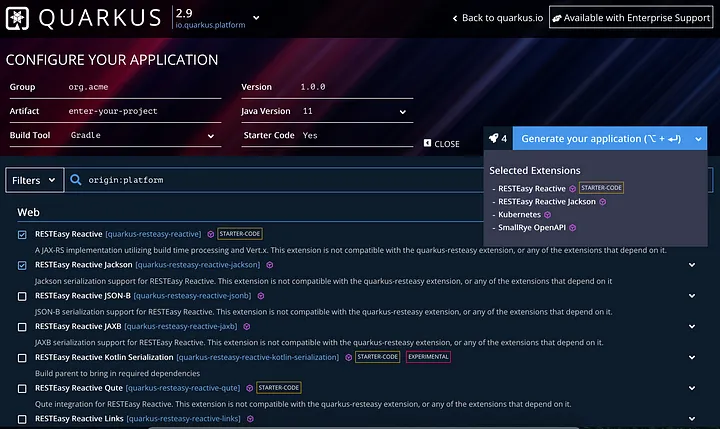Check RESTEasy Reactive Kotlin Serialization checkbox

pos(22,358)
